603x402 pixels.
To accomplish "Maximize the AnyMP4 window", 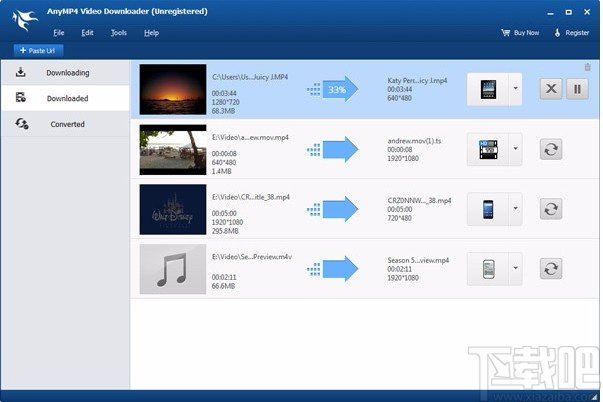I will tap(568, 13).
